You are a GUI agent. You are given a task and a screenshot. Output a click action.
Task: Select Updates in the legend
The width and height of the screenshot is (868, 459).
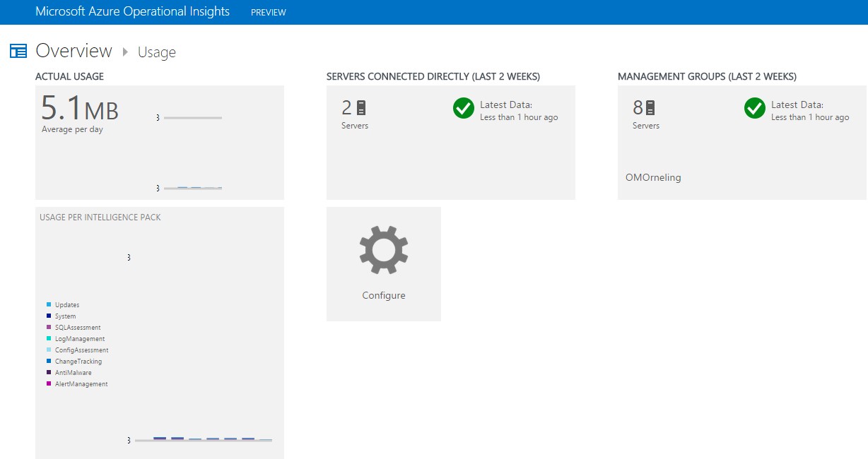point(67,305)
